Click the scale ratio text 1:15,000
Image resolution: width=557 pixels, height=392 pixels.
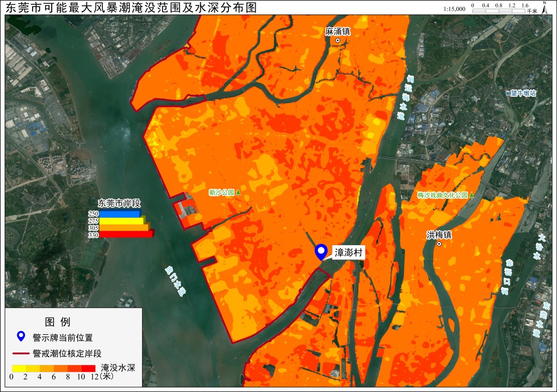tap(454, 9)
